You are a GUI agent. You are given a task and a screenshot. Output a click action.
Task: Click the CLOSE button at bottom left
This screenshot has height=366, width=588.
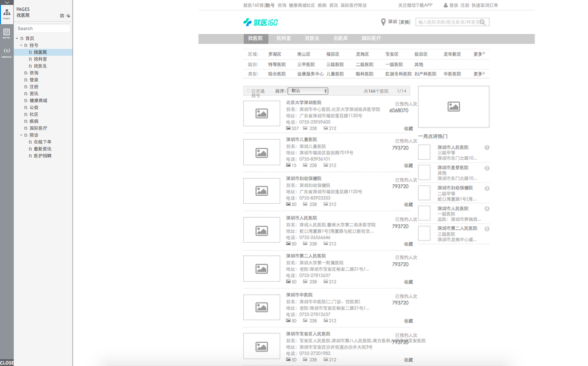7,362
